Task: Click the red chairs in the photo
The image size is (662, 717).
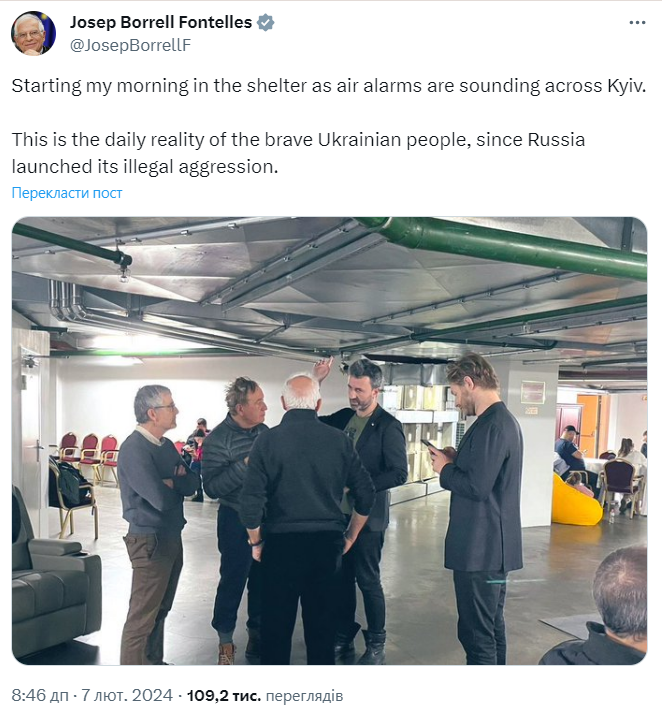Action: 90,455
